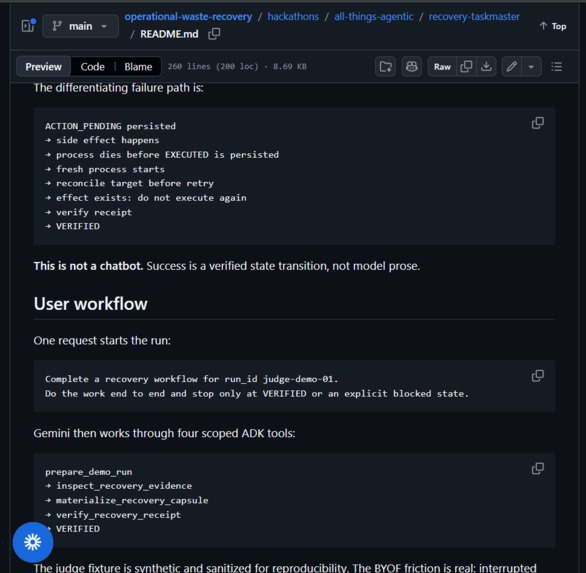Copy raw file contents

click(466, 67)
